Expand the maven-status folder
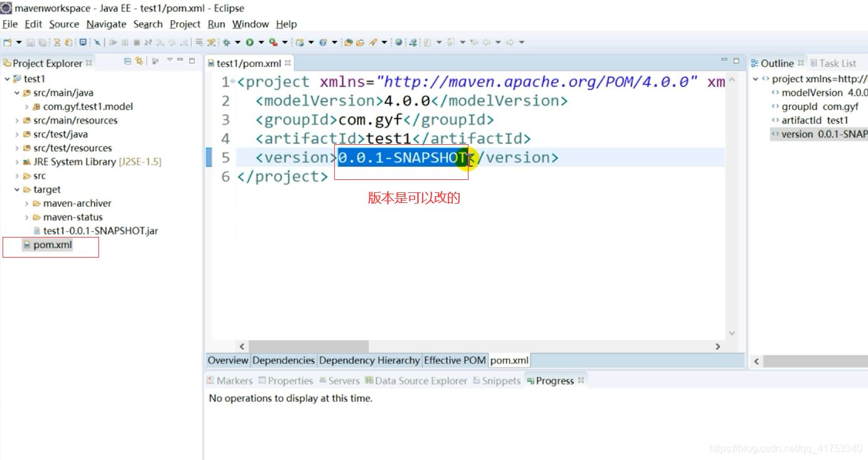This screenshot has width=868, height=460. 27,217
